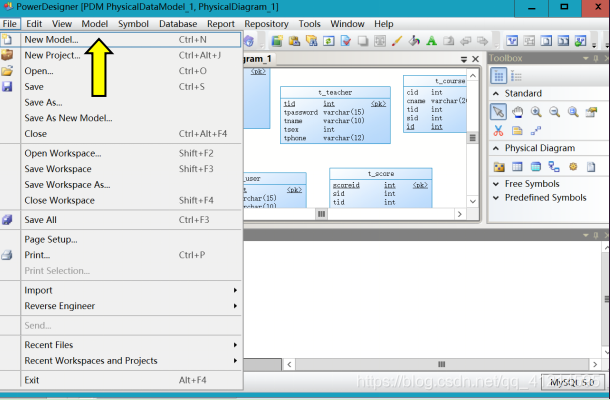Select the Procedure gear tool
This screenshot has width=610, height=400.
pos(573,167)
